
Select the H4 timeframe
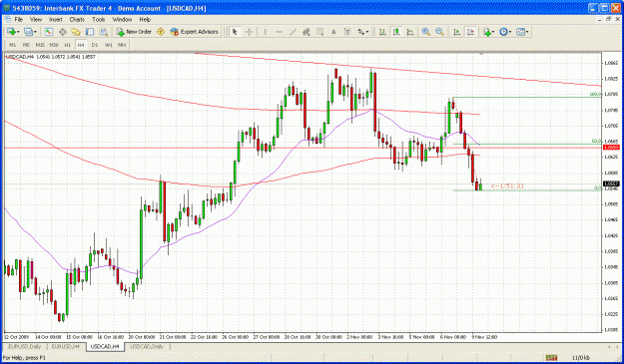pyautogui.click(x=81, y=45)
